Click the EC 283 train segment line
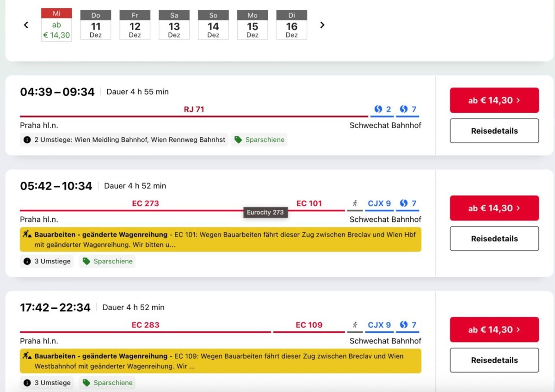555x392 pixels. tap(145, 331)
